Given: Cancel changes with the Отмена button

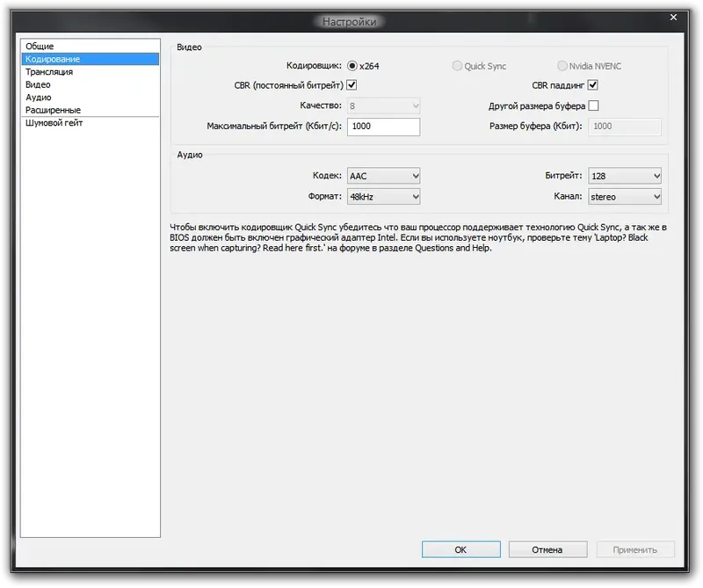Looking at the screenshot, I should click(547, 549).
